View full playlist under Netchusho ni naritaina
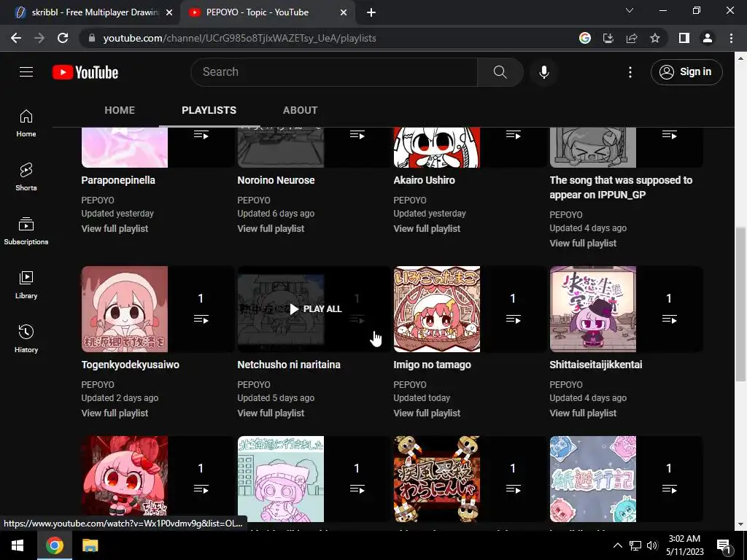The image size is (747, 560). 271,413
